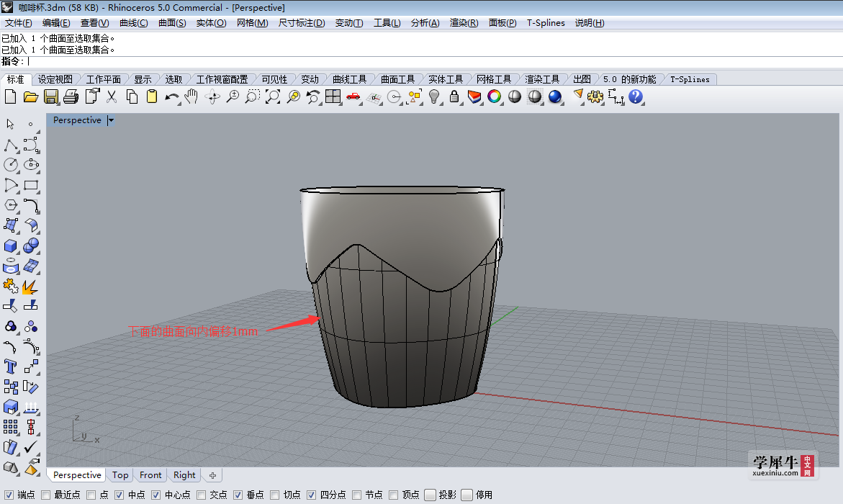Viewport: 843px width, 504px height.
Task: Click the light bulb hide objects icon
Action: pyautogui.click(x=434, y=96)
